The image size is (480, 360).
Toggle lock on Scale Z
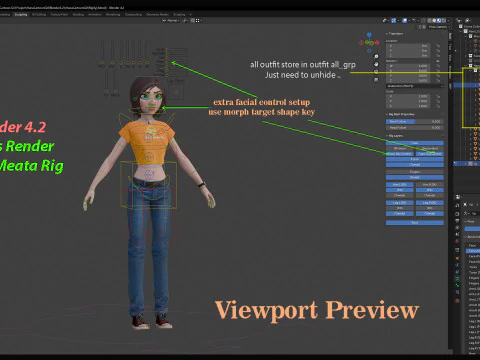pyautogui.click(x=438, y=106)
